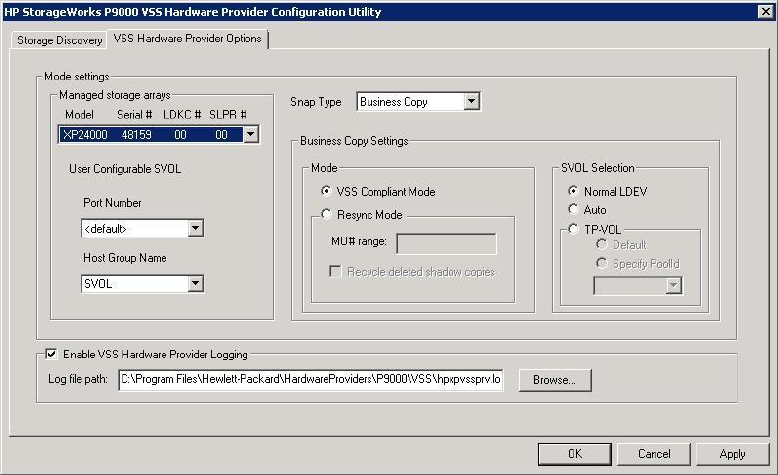Select the TP-VOL radio button
This screenshot has width=778, height=475.
573,229
